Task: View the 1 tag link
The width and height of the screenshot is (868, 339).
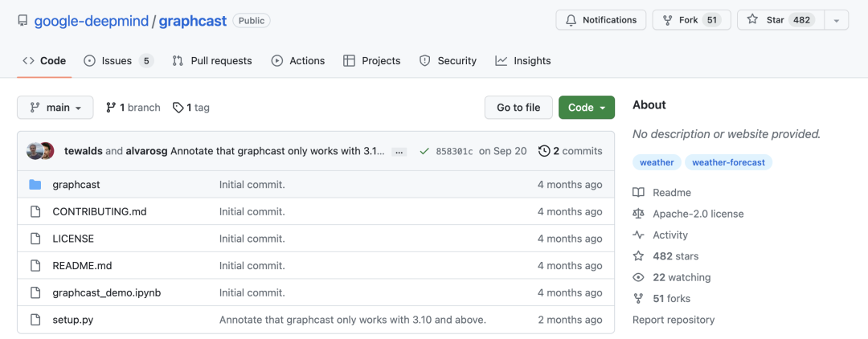Action: 191,108
